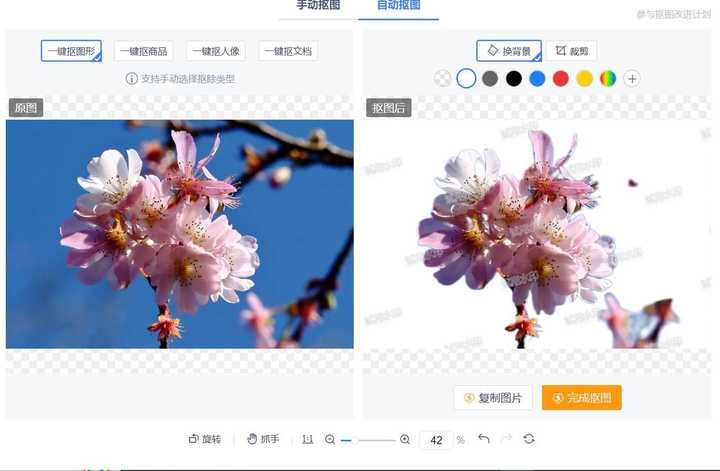This screenshot has width=720, height=471.
Task: Click the info icon beside 支持手动选择抠除类型
Action: point(131,78)
